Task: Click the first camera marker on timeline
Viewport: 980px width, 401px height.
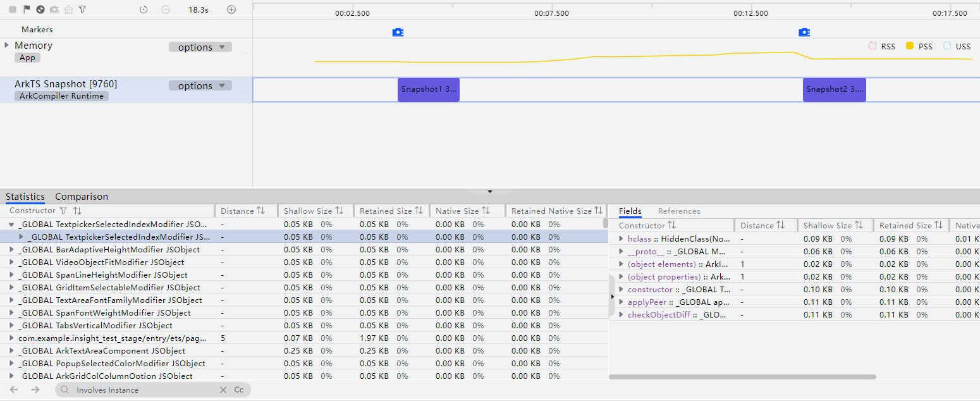Action: [x=398, y=32]
